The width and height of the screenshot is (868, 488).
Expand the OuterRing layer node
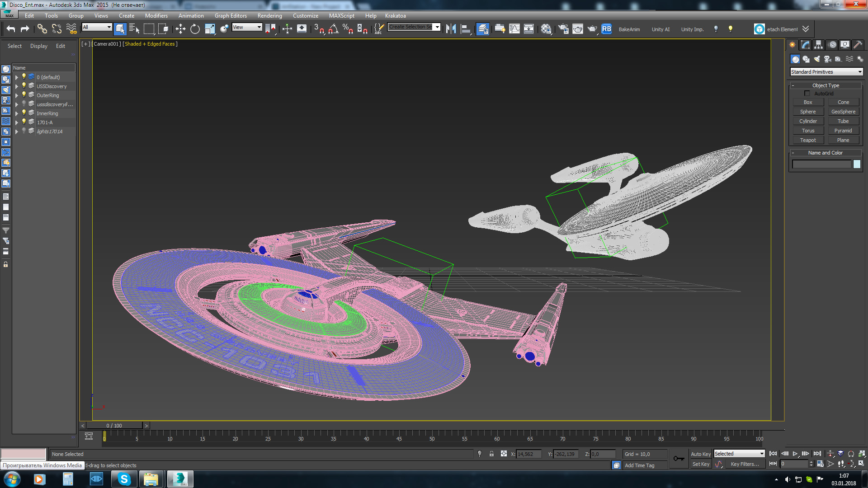coord(17,95)
